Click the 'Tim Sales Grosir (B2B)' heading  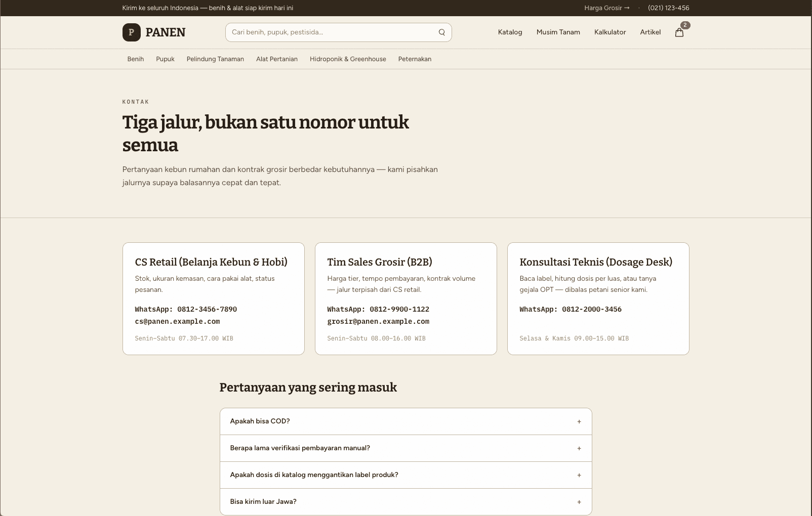380,262
